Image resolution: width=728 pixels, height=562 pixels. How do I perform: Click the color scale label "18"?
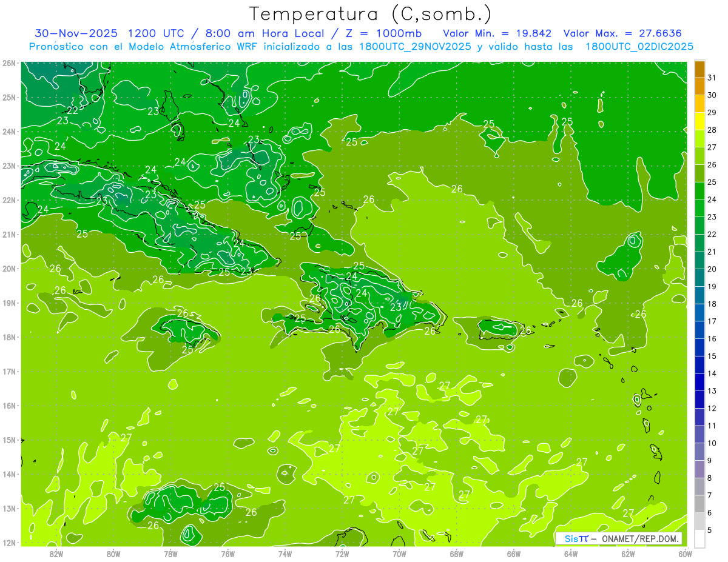point(712,304)
